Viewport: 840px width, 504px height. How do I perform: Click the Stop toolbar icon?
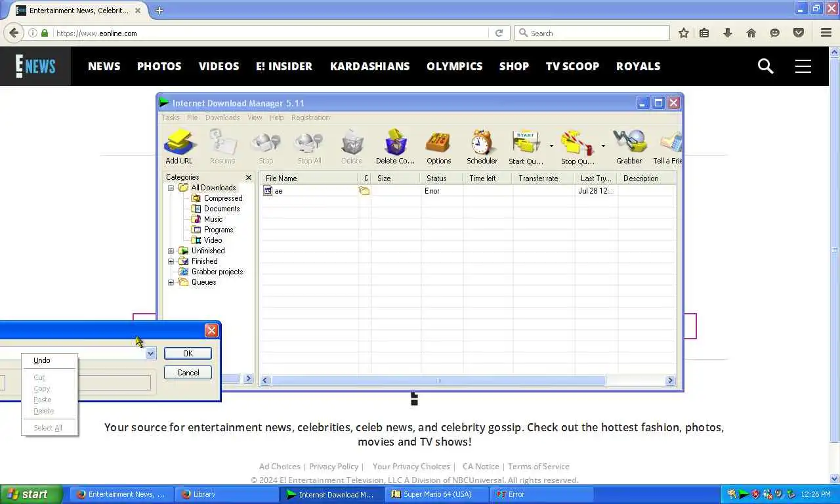click(266, 146)
